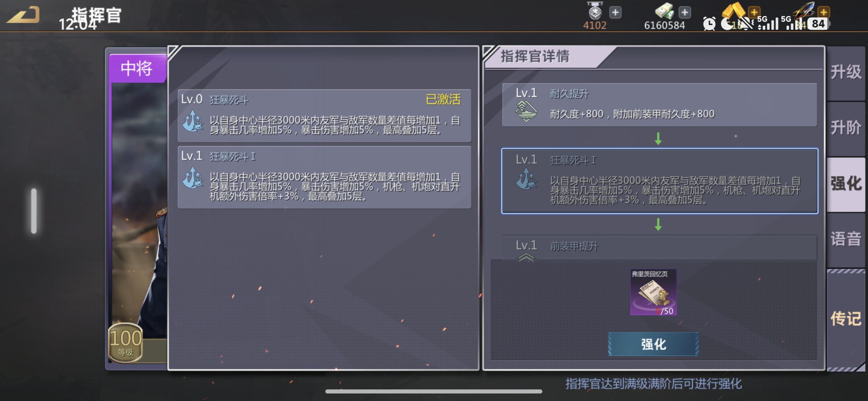Tap the selected 狂暴死斗 I node icon

526,178
